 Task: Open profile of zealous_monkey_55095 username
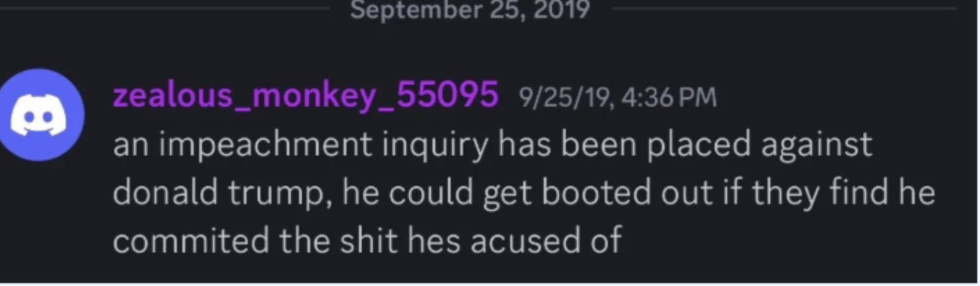[305, 96]
